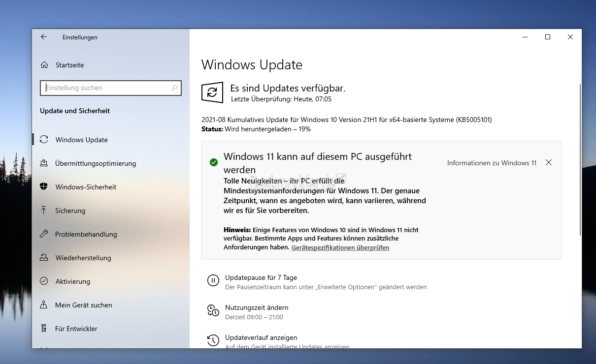
Task: Open Wiederherstellung via its sidebar icon
Action: (44, 258)
